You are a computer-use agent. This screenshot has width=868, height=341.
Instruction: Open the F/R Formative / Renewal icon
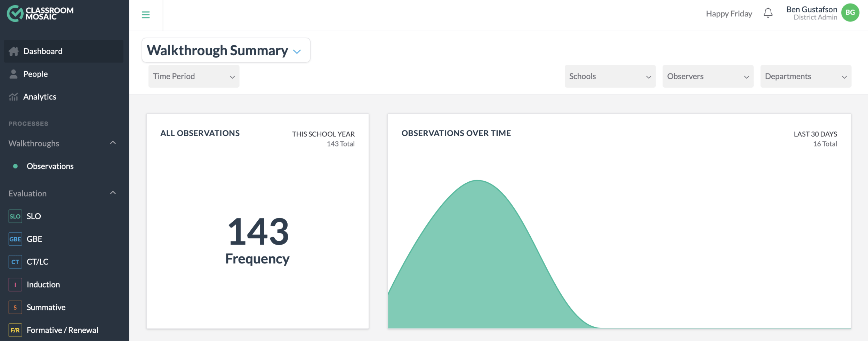(x=15, y=330)
